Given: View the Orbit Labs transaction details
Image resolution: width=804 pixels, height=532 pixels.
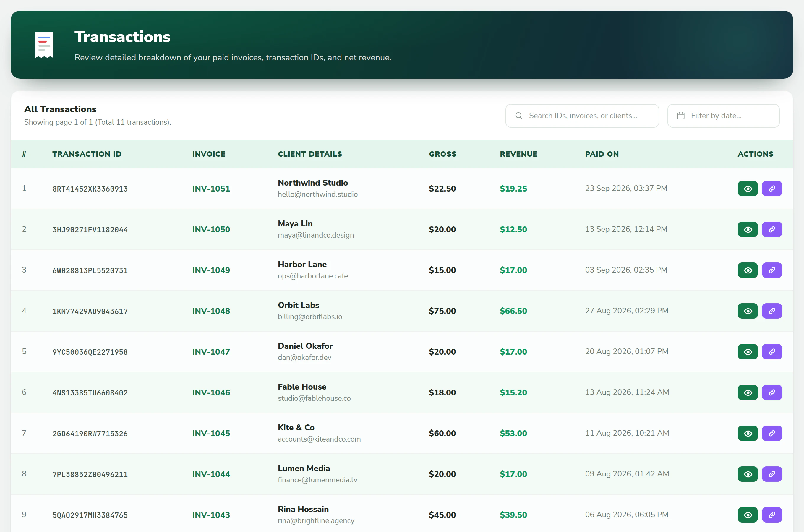Looking at the screenshot, I should [747, 311].
